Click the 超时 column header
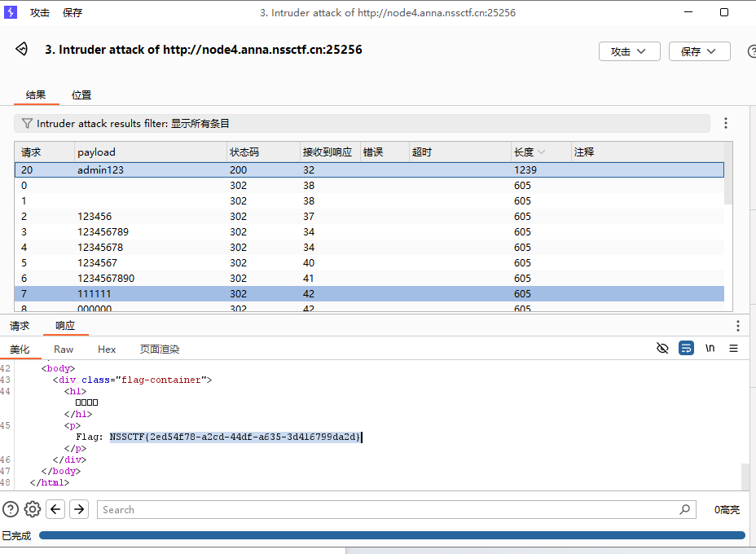Image resolution: width=756 pixels, height=554 pixels. [x=460, y=152]
